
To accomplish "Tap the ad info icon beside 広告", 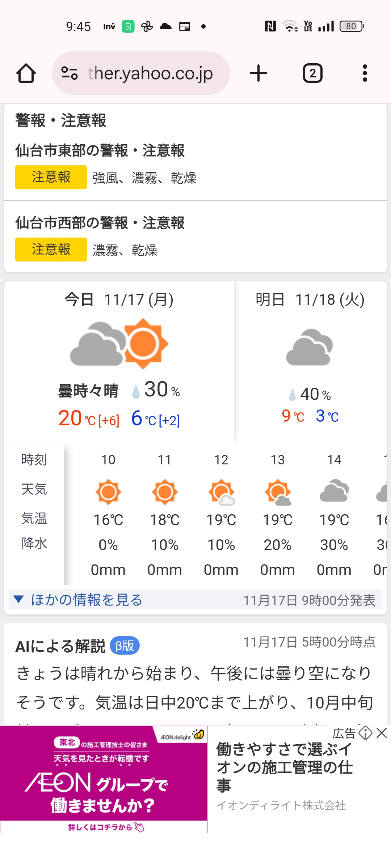I will (365, 733).
